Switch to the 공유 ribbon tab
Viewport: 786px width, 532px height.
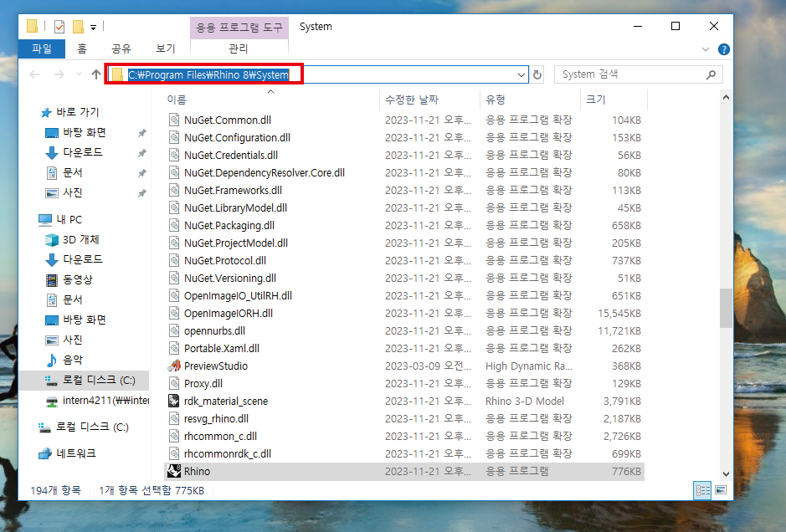pos(121,49)
